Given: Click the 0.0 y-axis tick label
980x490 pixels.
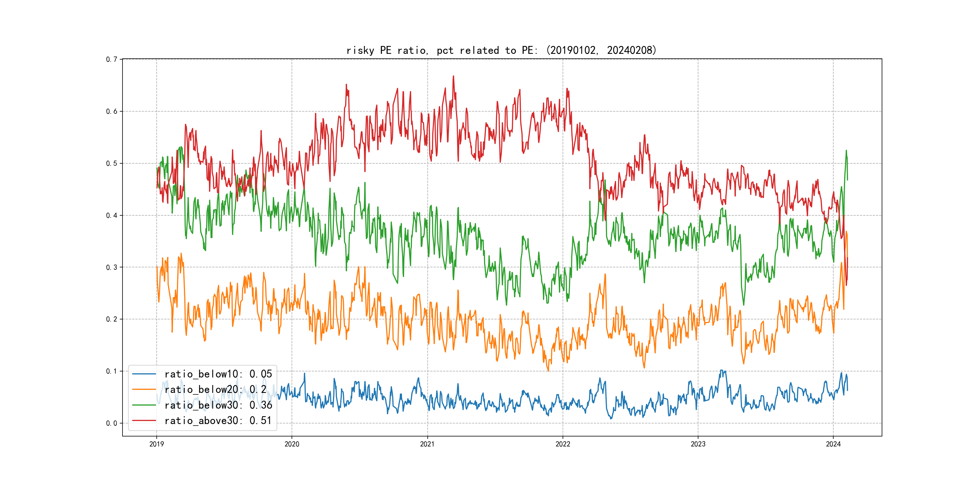Looking at the screenshot, I should click(112, 423).
